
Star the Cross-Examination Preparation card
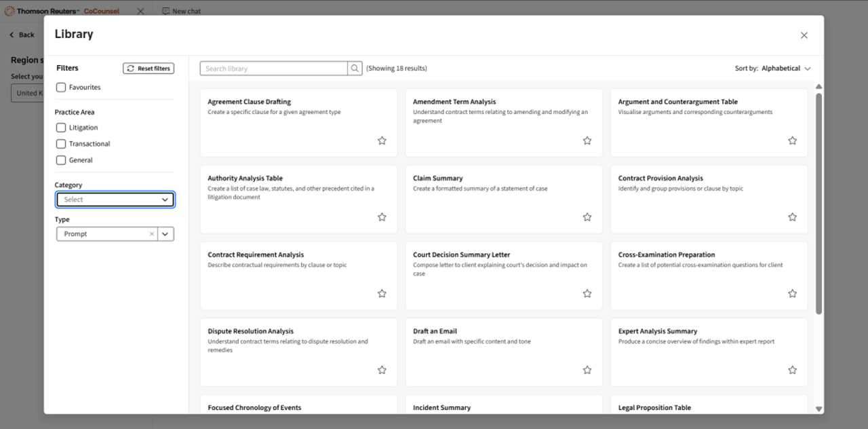pyautogui.click(x=792, y=294)
